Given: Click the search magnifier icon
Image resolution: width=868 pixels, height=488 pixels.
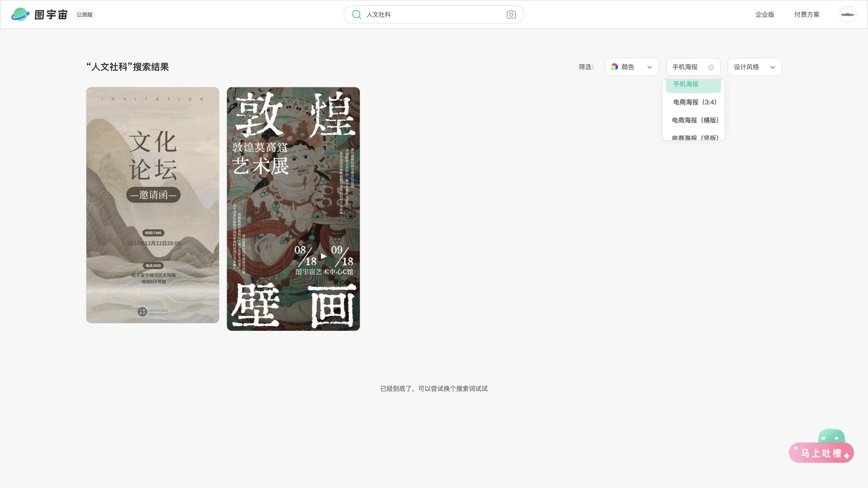Looking at the screenshot, I should (356, 14).
